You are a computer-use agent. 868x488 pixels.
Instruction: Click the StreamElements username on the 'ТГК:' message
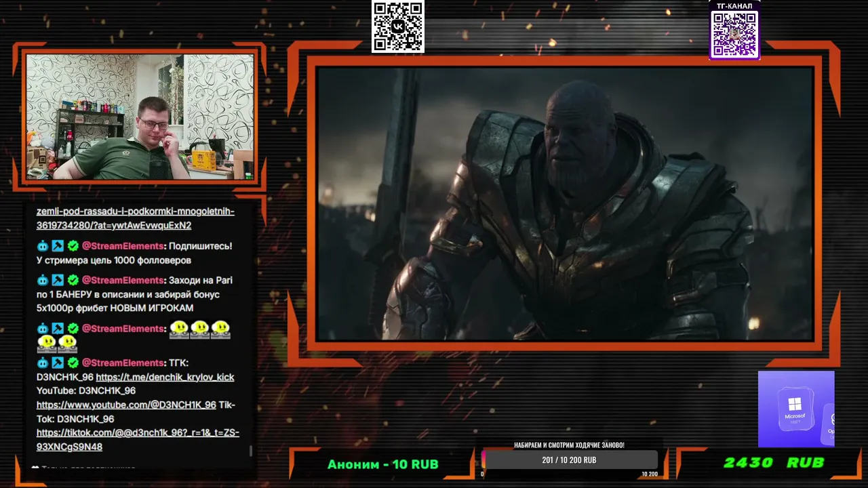tap(123, 363)
